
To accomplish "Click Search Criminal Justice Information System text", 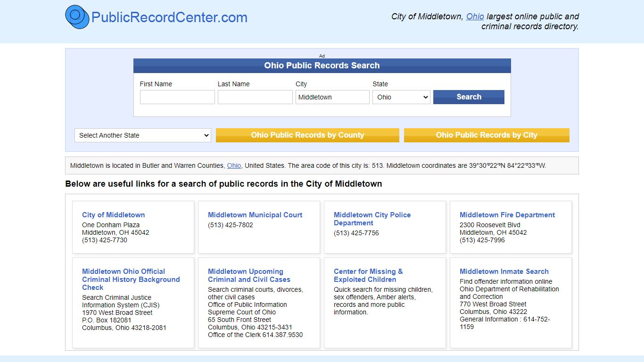I will [x=121, y=301].
